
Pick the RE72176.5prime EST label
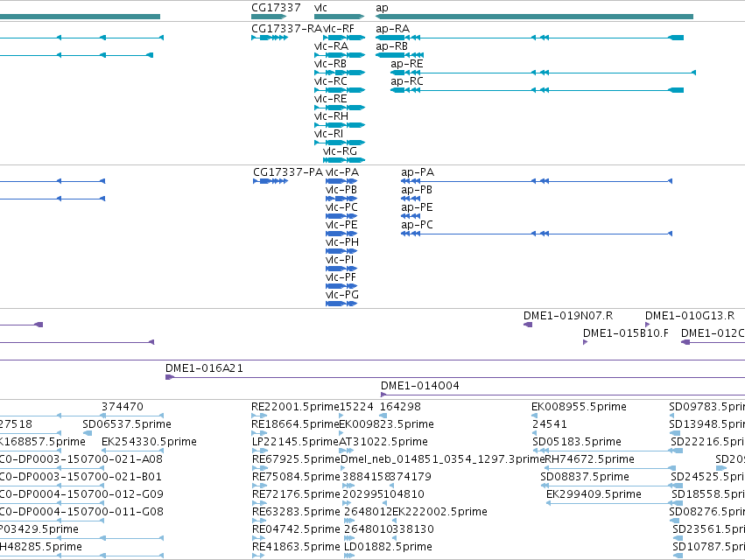click(296, 494)
